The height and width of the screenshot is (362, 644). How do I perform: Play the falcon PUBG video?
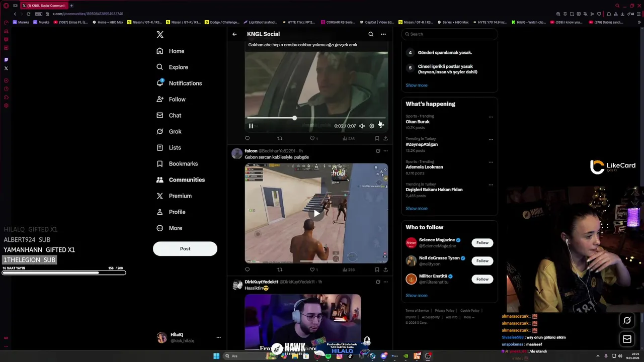point(316,213)
